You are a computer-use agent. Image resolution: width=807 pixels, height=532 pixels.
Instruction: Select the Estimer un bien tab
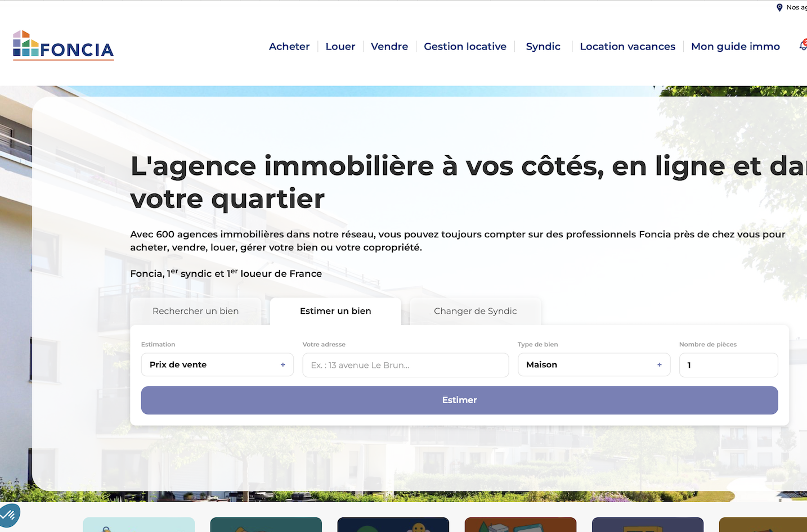point(335,311)
